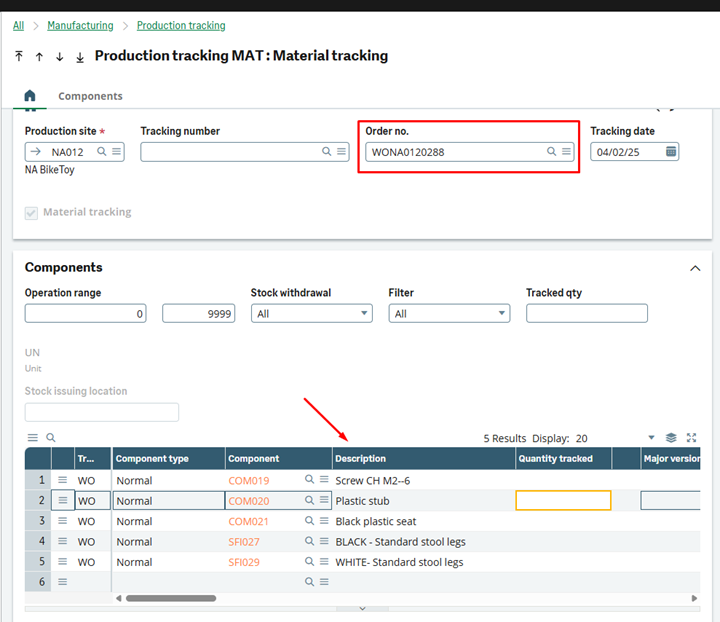
Task: Expand the components grid to fullscreen
Action: tap(691, 438)
